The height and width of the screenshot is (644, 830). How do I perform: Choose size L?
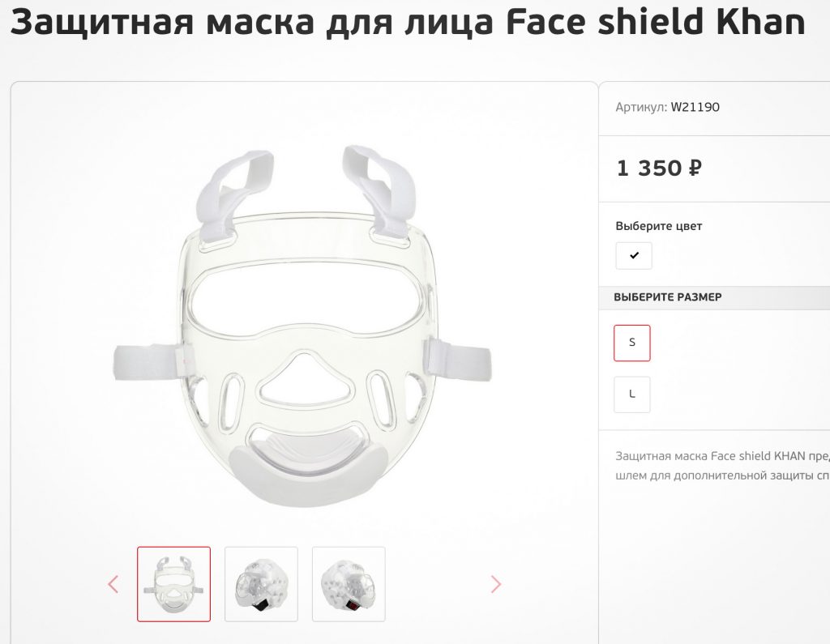click(632, 395)
